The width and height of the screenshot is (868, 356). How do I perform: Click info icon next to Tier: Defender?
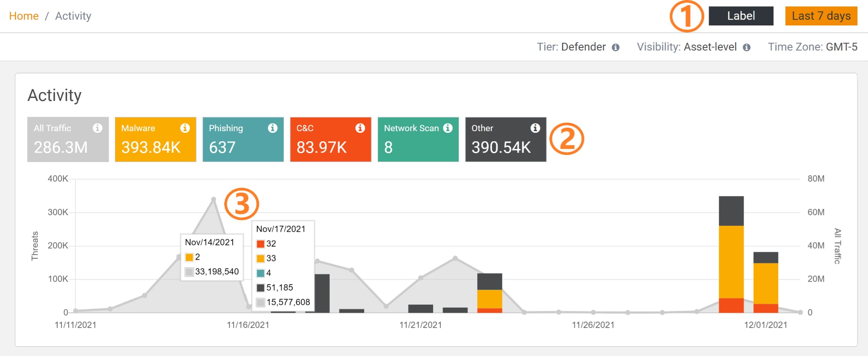point(615,48)
